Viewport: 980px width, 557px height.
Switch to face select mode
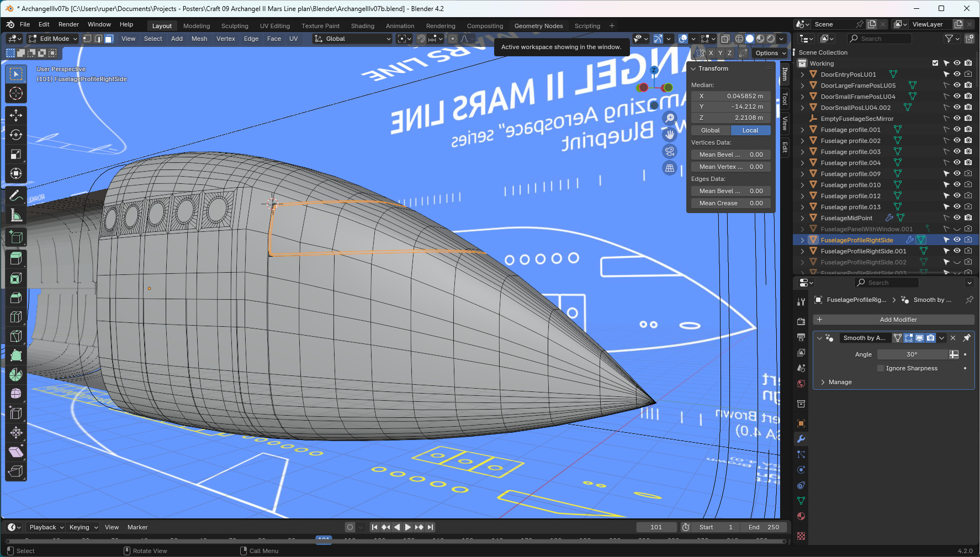(109, 39)
